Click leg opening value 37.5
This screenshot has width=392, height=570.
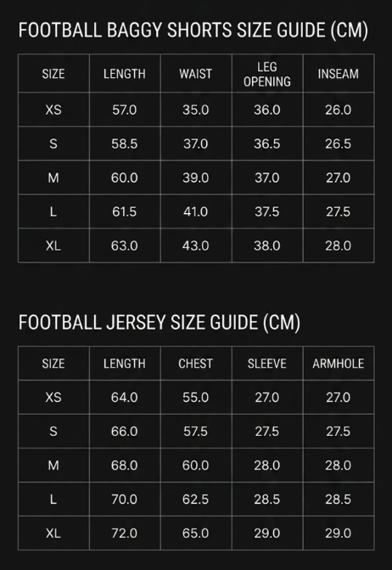pos(267,212)
